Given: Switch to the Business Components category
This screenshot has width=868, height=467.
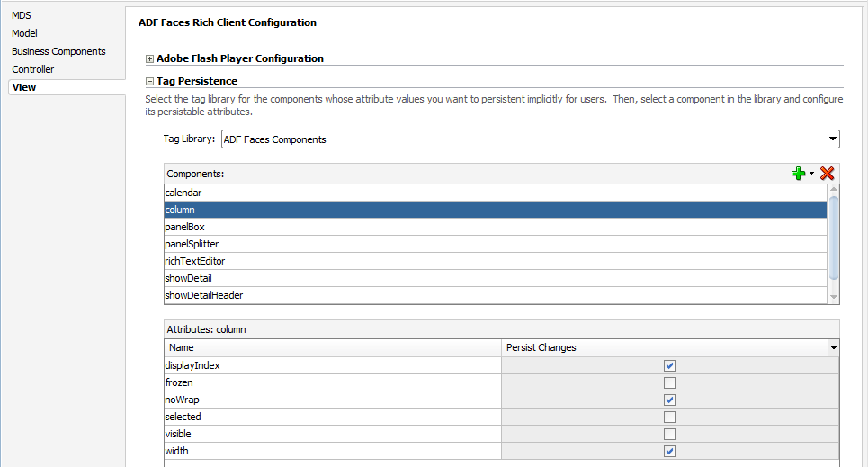Looking at the screenshot, I should [x=58, y=51].
